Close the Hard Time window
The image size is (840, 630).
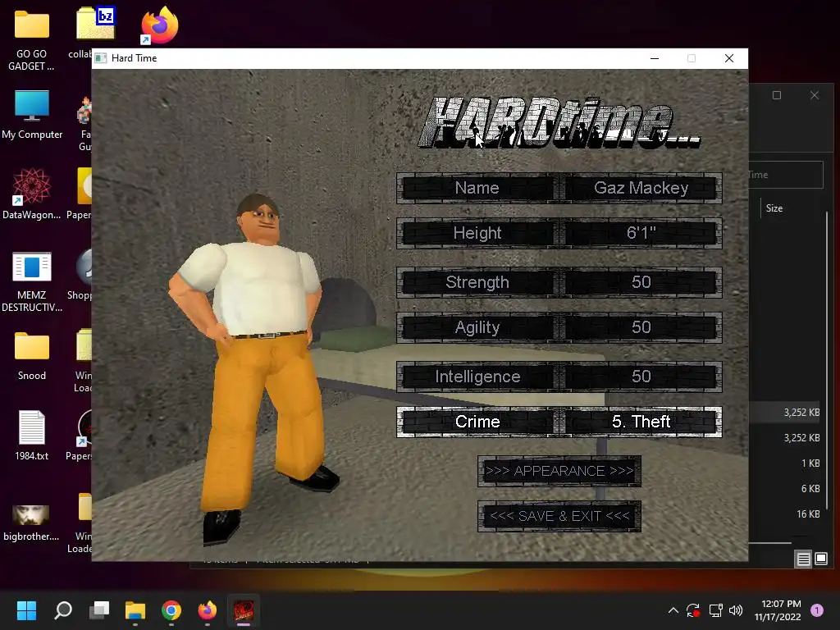click(x=729, y=58)
